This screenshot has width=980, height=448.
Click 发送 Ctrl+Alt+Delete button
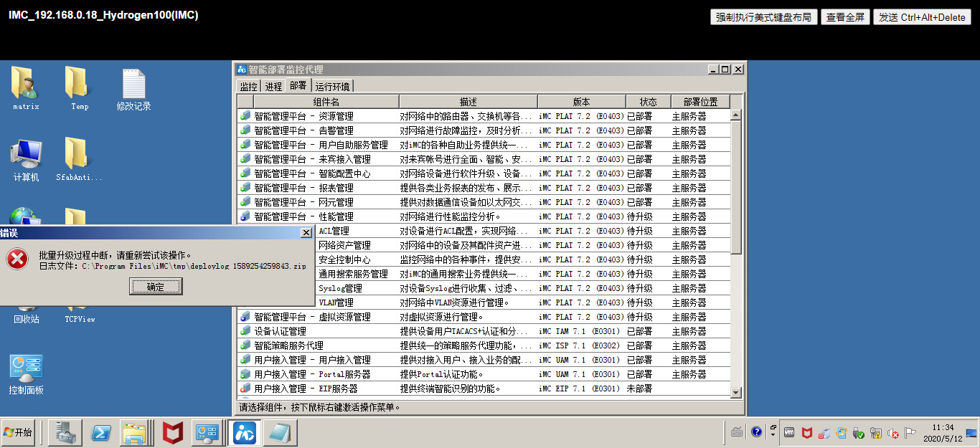[x=922, y=17]
